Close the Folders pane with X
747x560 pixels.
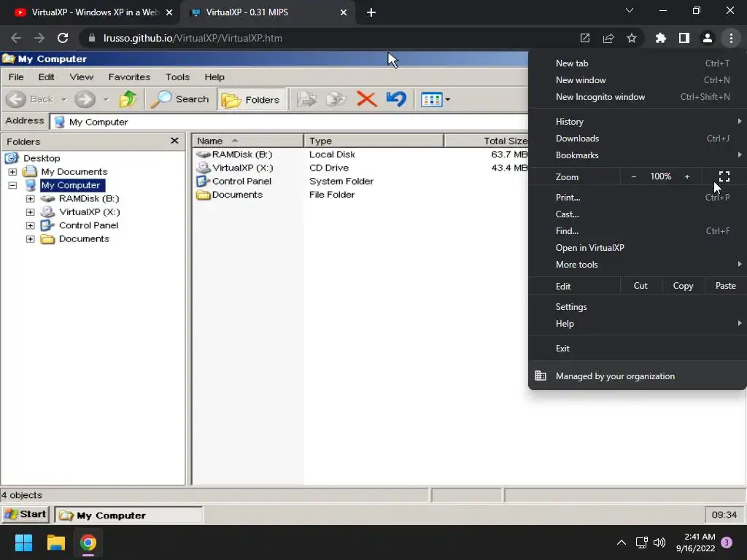pos(174,141)
